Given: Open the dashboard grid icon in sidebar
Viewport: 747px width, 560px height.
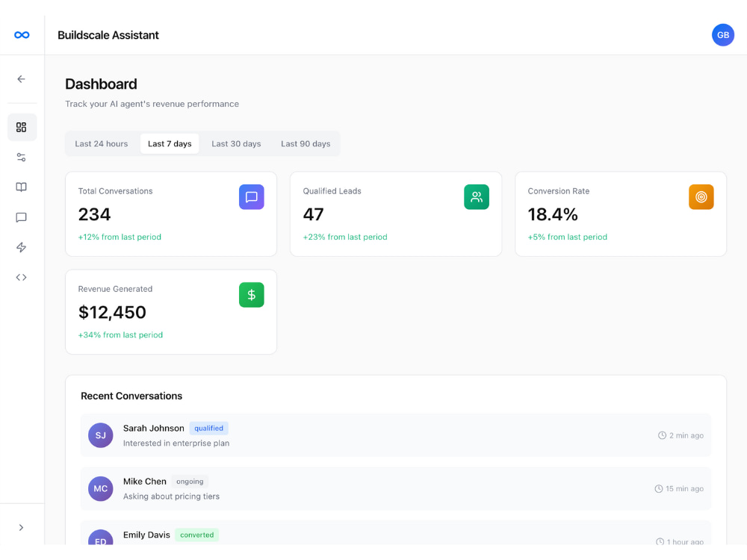Looking at the screenshot, I should click(22, 127).
